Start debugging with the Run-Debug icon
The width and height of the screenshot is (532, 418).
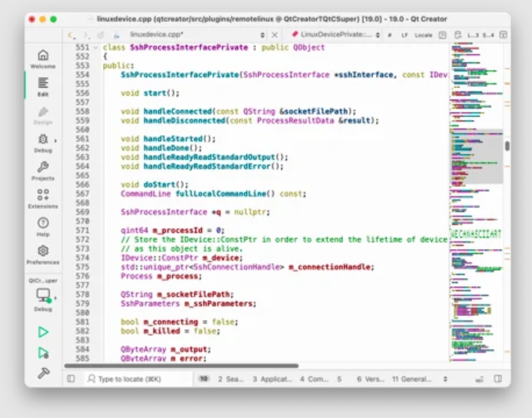click(x=43, y=353)
